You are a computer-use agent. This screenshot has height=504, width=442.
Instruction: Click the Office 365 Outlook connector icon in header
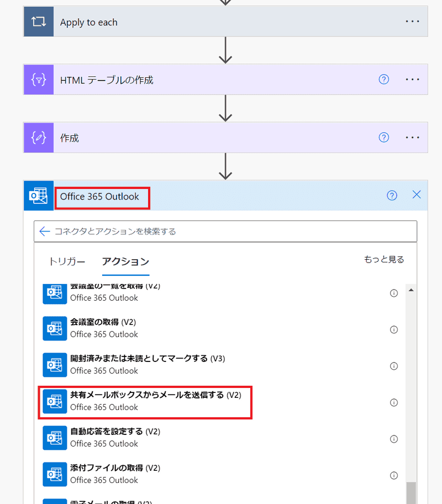coord(39,196)
